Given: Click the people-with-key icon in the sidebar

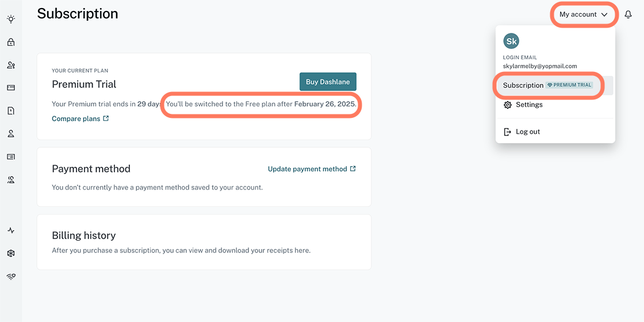Looking at the screenshot, I should pos(11,65).
